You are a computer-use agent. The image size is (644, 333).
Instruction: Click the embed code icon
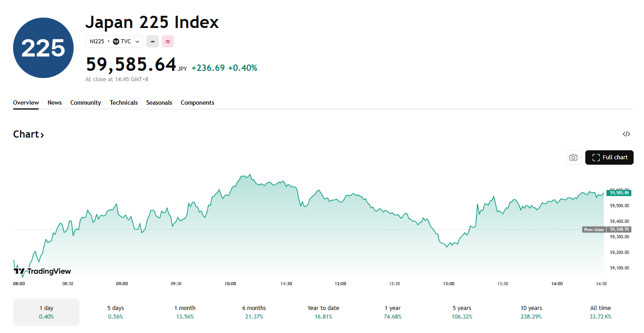point(626,134)
